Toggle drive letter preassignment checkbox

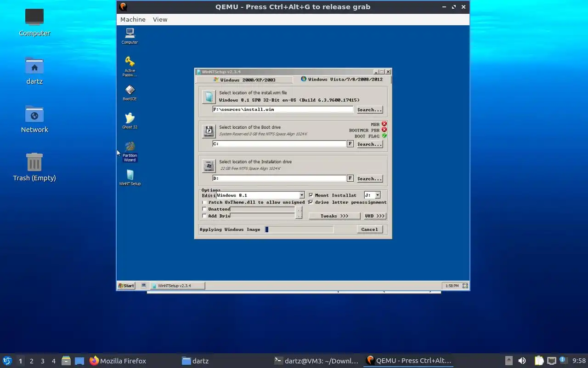[x=311, y=202]
